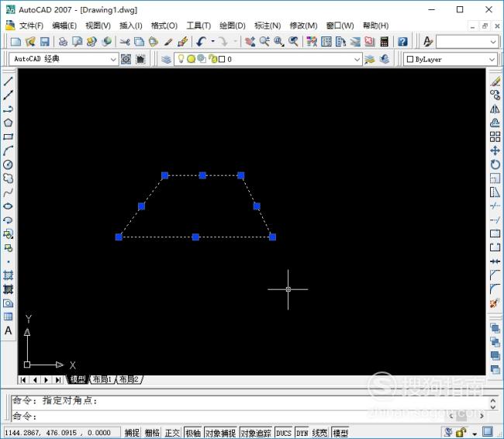
Task: Select the Spline tool
Action: tap(8, 192)
